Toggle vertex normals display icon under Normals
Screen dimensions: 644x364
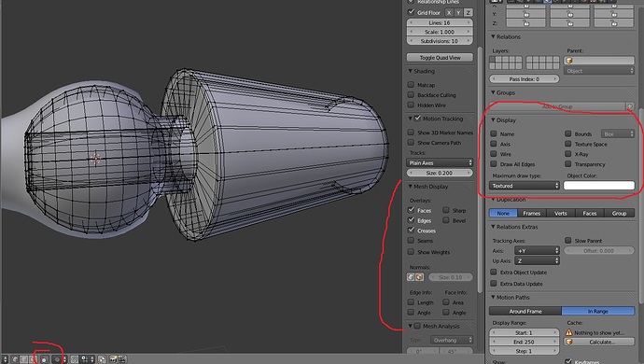[x=411, y=277]
